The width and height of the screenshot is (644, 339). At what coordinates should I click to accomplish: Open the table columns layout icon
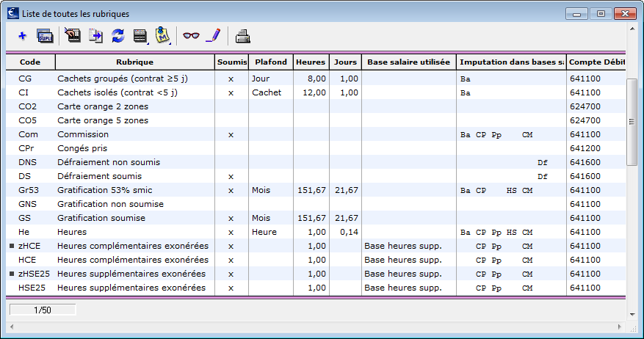coord(140,36)
